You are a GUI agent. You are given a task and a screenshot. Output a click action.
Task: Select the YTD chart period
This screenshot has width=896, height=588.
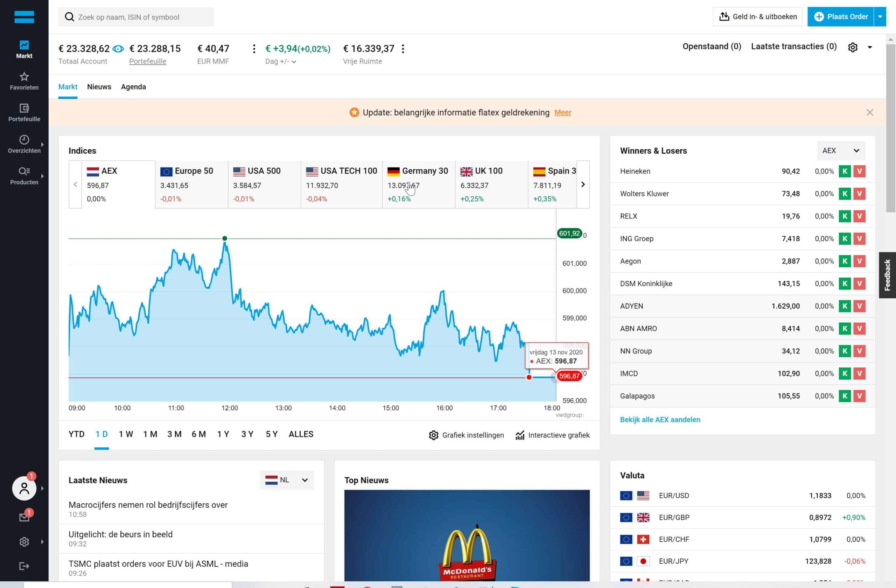coord(76,434)
